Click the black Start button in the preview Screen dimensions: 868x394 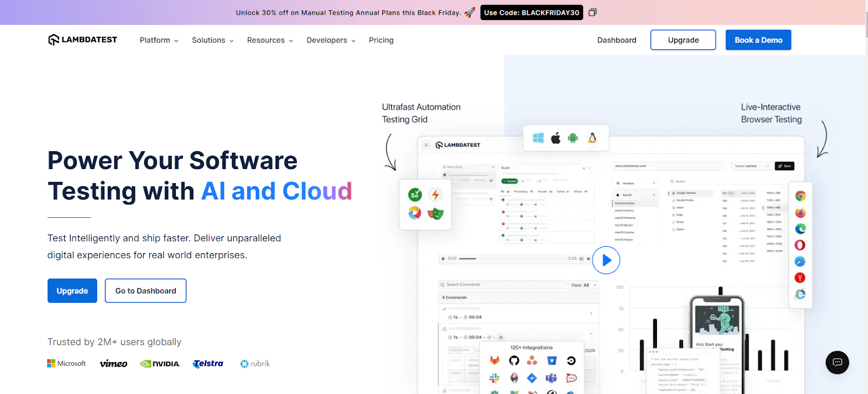point(784,166)
